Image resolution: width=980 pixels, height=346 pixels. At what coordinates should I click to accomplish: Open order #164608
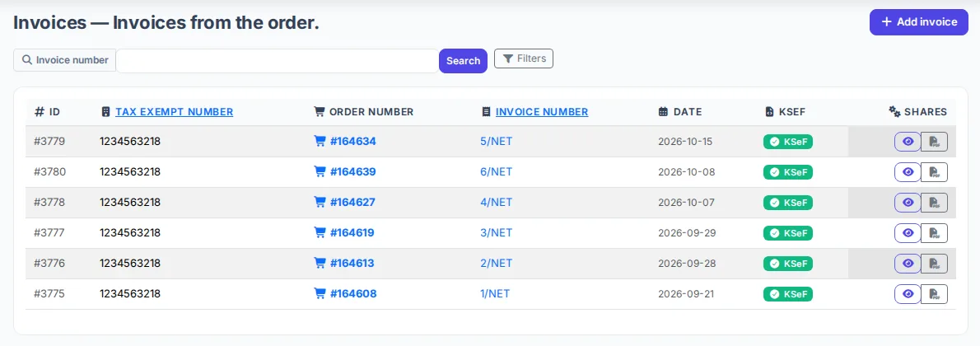click(x=353, y=293)
